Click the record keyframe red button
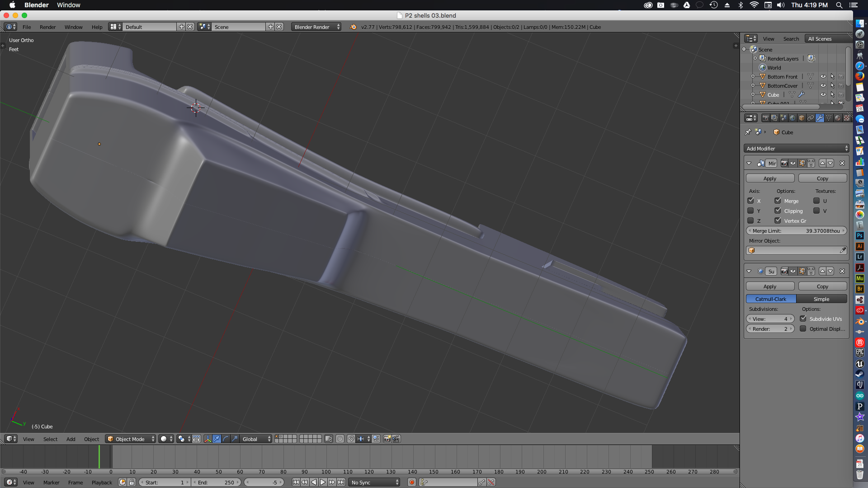 (412, 482)
